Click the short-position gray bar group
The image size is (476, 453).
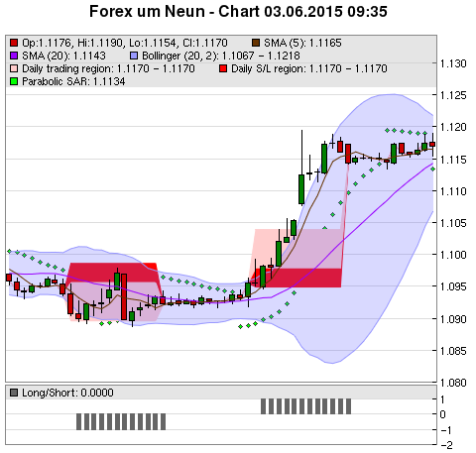coord(121,421)
